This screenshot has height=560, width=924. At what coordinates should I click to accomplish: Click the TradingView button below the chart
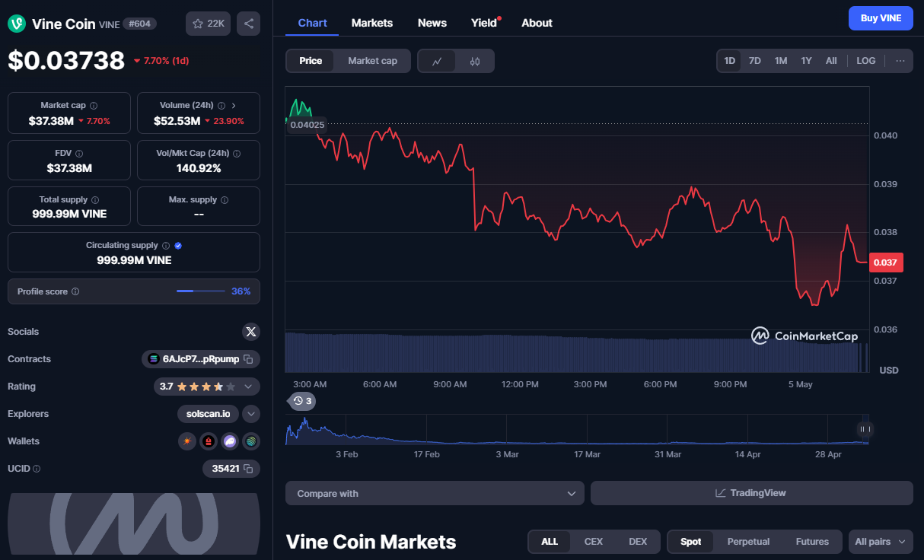tap(751, 492)
